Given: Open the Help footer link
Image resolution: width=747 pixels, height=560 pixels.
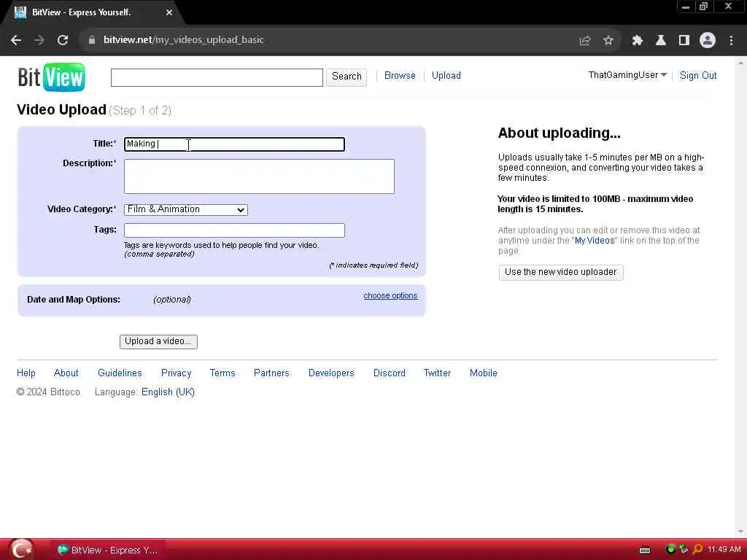Looking at the screenshot, I should click(26, 373).
